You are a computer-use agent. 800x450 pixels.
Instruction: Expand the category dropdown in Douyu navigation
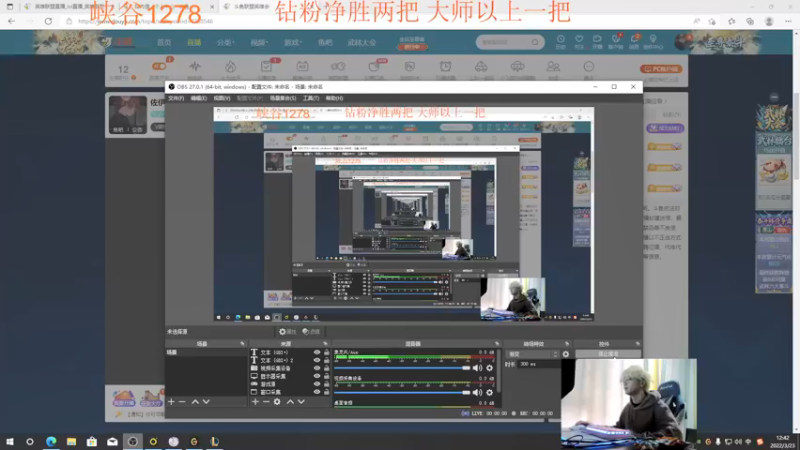tap(226, 42)
